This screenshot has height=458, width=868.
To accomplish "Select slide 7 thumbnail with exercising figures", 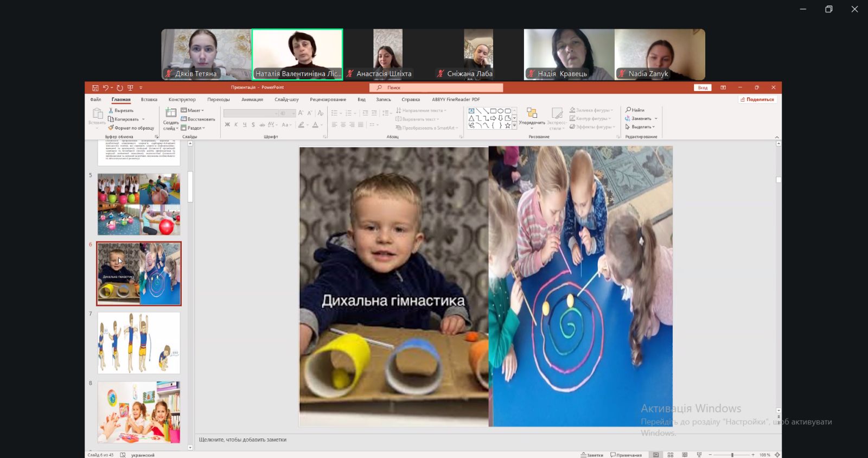I will [x=139, y=343].
